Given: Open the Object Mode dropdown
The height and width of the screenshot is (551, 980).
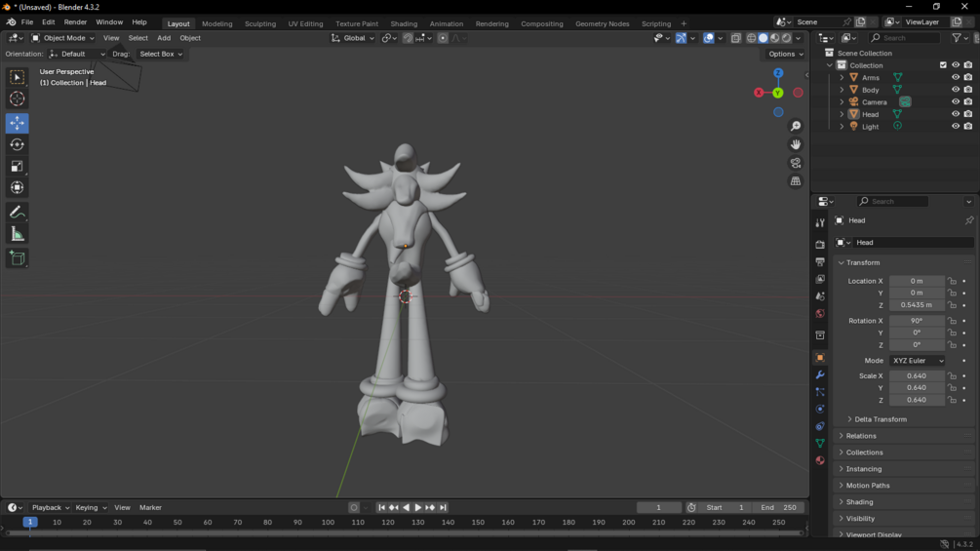Looking at the screenshot, I should click(x=63, y=38).
